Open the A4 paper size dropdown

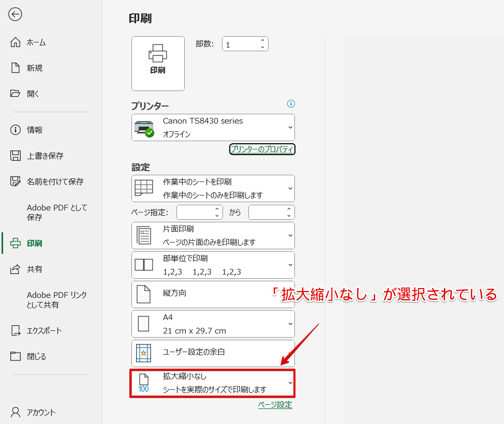click(213, 324)
